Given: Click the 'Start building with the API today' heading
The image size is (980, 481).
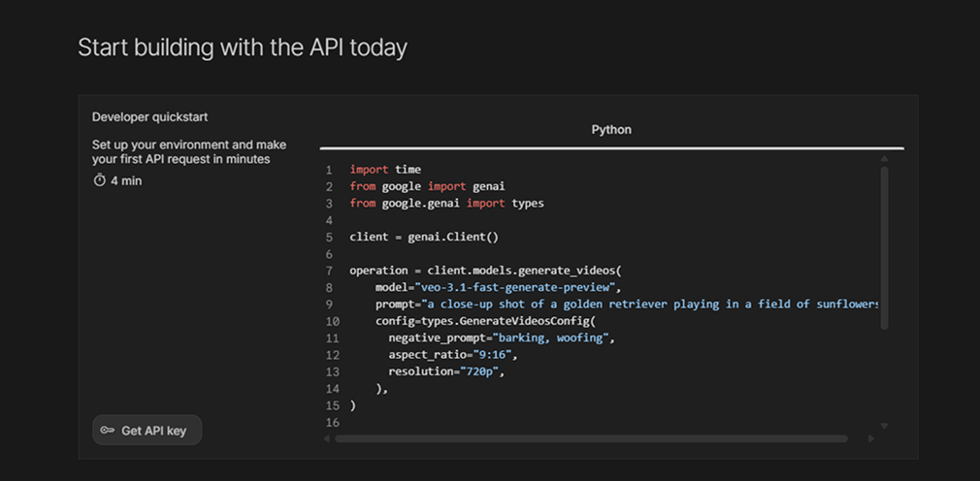Looking at the screenshot, I should click(x=243, y=48).
